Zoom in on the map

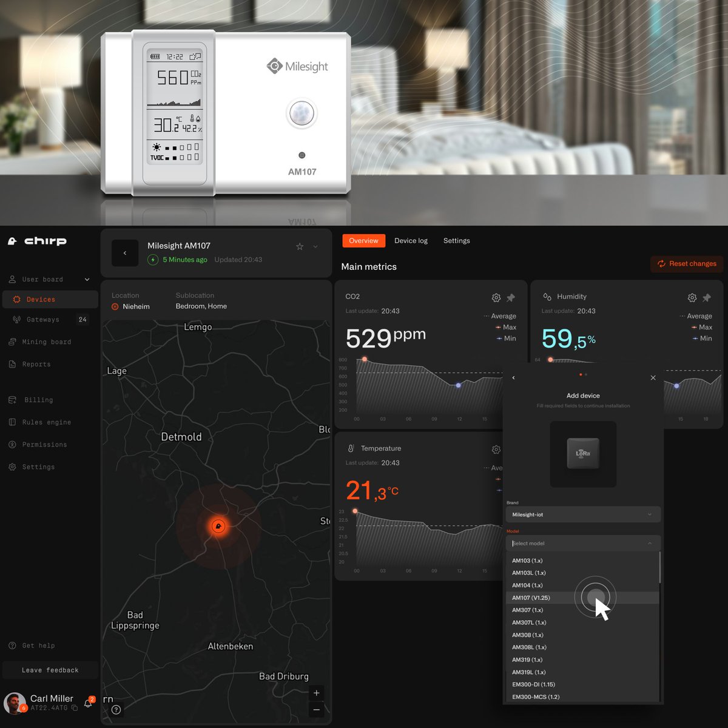317,693
